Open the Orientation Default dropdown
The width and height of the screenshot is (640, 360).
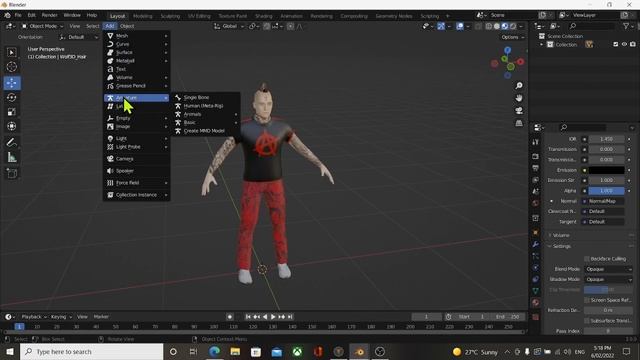tap(79, 37)
